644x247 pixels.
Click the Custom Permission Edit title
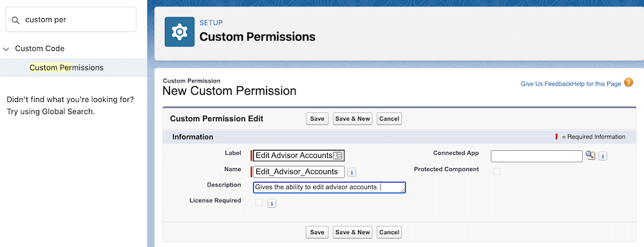pyautogui.click(x=216, y=119)
